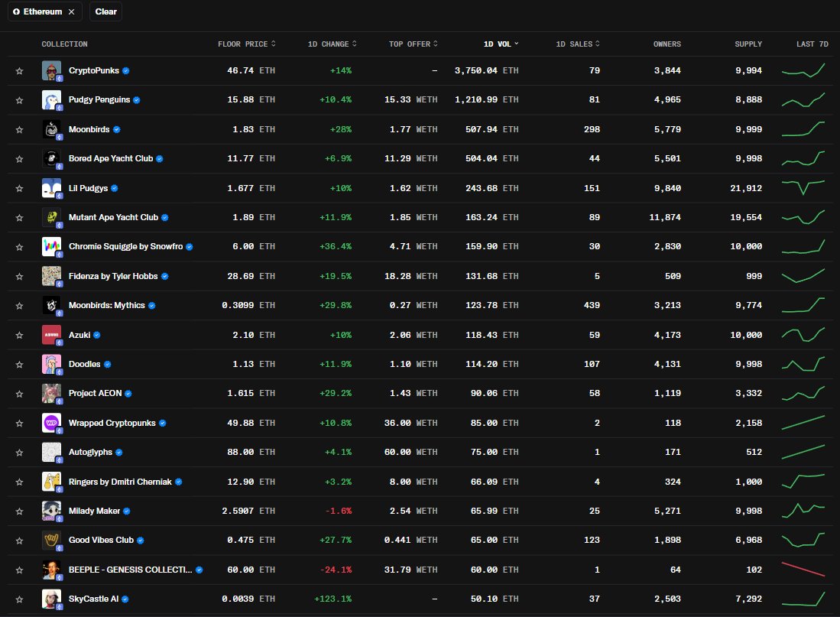The image size is (840, 617).
Task: Click the Moonbirds owl avatar
Action: coord(51,129)
